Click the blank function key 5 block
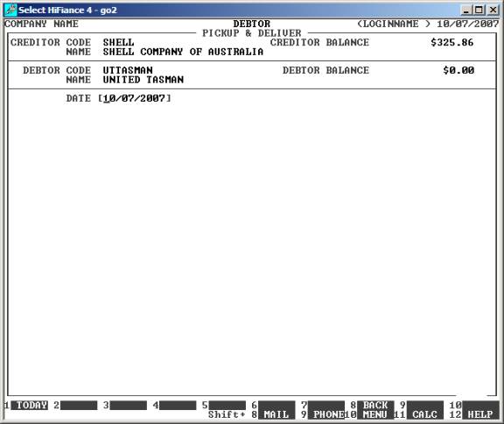This screenshot has height=424, width=504. (x=227, y=405)
